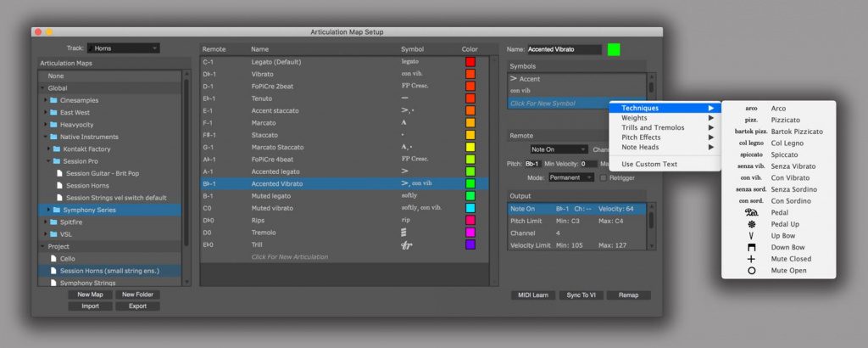Open the green color swatch beside Name
The width and height of the screenshot is (868, 348).
pos(614,49)
